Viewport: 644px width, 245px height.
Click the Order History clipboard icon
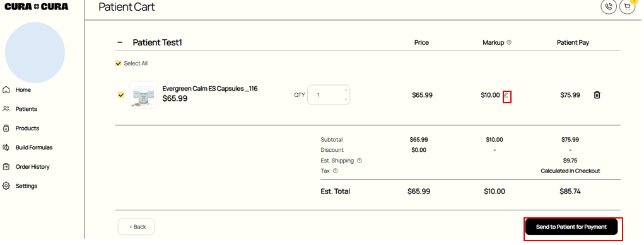[x=6, y=167]
